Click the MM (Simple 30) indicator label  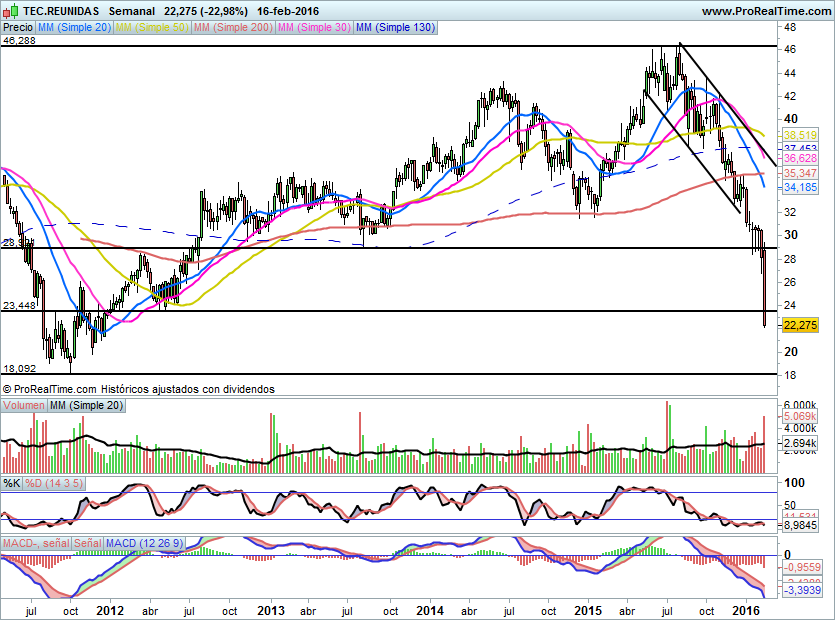[x=314, y=28]
